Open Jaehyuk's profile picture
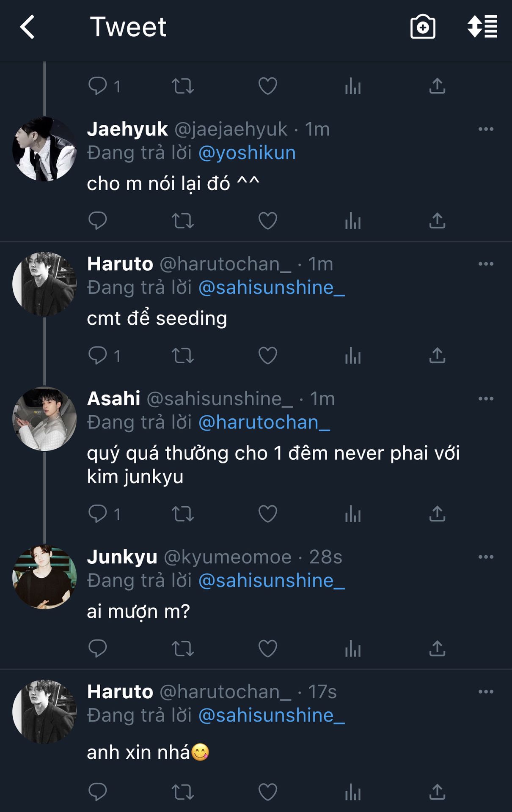This screenshot has width=512, height=812. coord(44,149)
